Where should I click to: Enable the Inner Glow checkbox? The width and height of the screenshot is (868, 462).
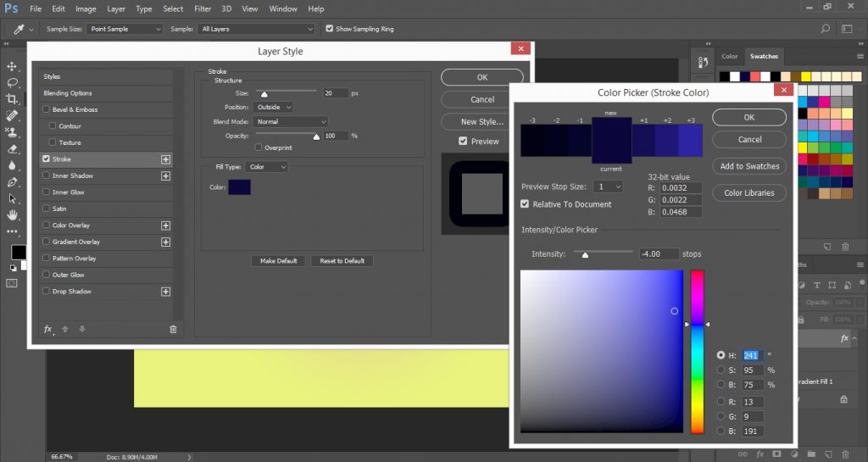click(46, 192)
